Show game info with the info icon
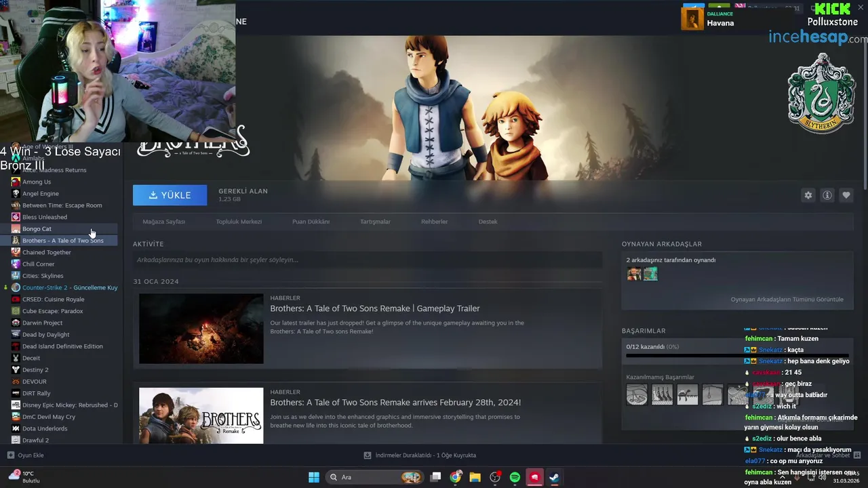Screen dimensions: 868x488 coord(827,195)
